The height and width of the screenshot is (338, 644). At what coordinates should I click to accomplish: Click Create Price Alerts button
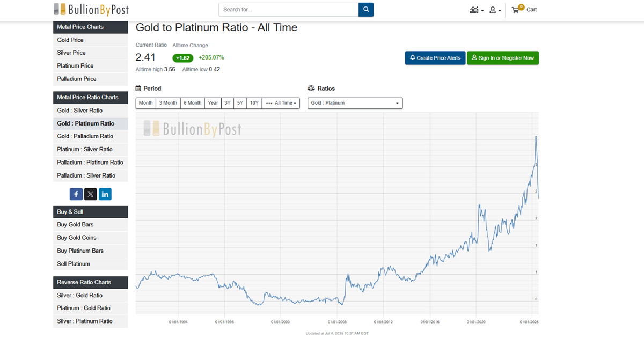click(435, 58)
